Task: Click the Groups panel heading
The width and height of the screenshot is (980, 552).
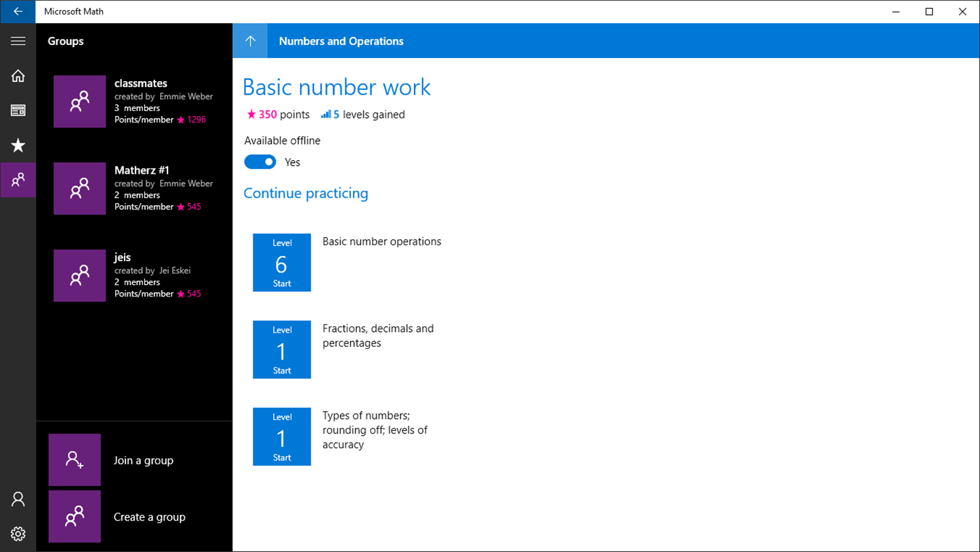Action: click(66, 41)
